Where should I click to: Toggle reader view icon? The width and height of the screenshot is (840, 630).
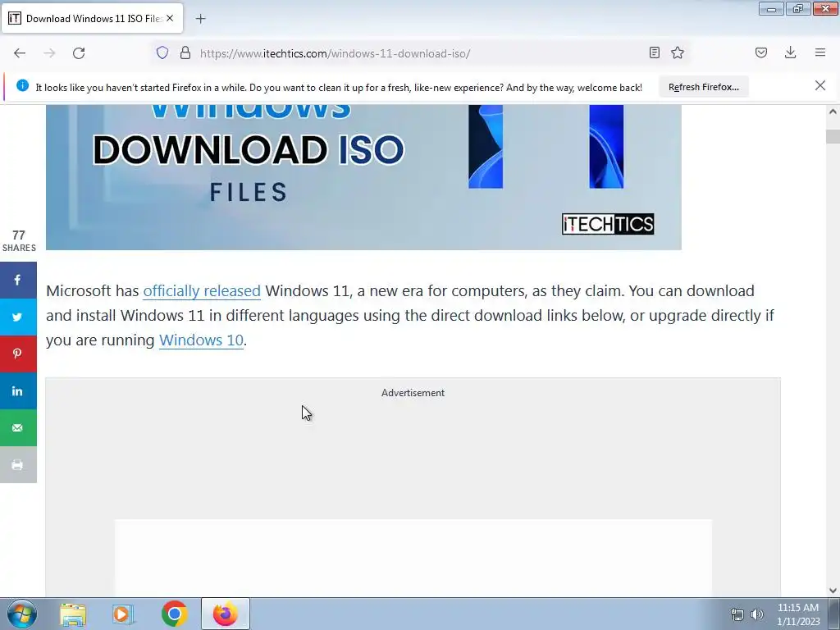point(654,52)
